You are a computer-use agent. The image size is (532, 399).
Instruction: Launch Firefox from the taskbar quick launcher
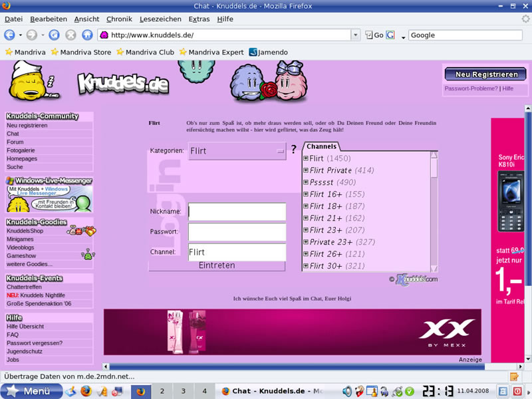click(x=84, y=391)
